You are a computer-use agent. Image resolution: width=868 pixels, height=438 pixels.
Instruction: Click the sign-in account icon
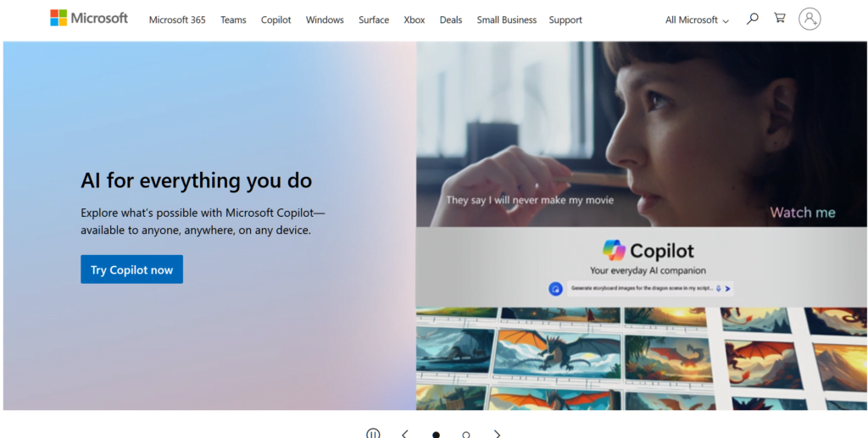point(810,19)
